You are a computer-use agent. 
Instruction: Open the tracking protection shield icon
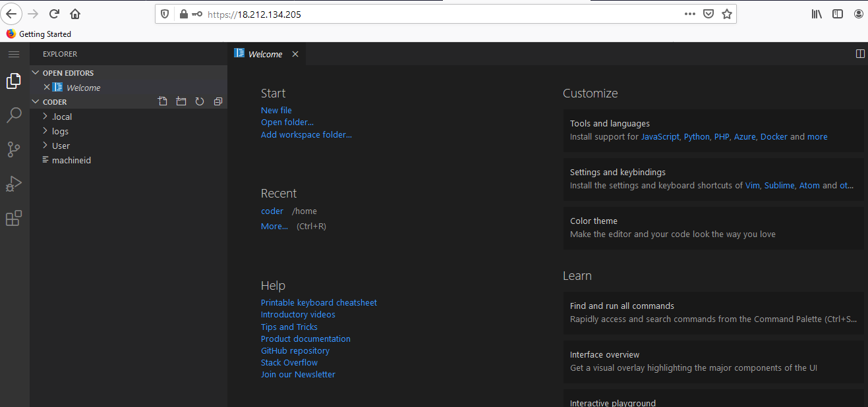click(x=165, y=14)
